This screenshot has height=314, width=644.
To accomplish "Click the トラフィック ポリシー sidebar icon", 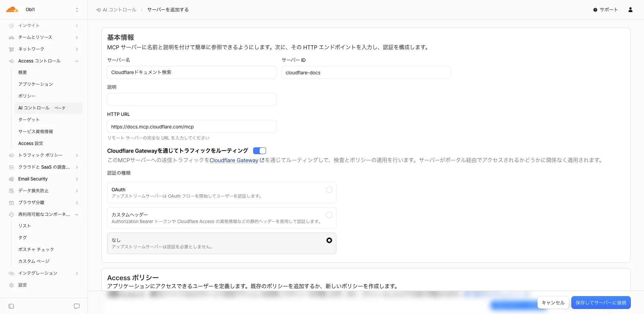I will [x=11, y=155].
